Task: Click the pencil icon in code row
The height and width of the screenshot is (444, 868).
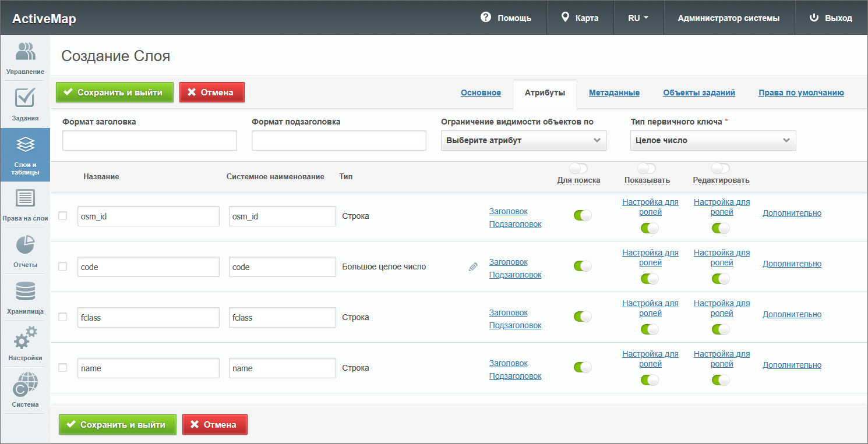Action: [473, 267]
